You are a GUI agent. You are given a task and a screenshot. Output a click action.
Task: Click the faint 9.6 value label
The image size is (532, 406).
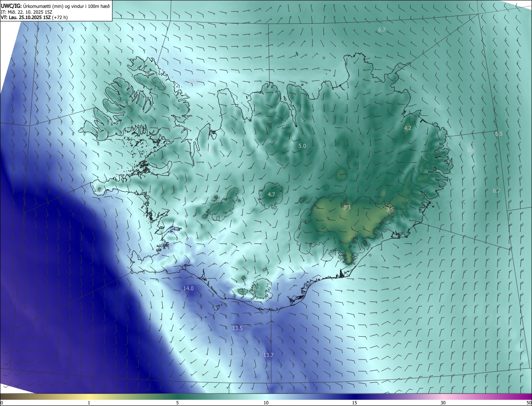click(210, 151)
